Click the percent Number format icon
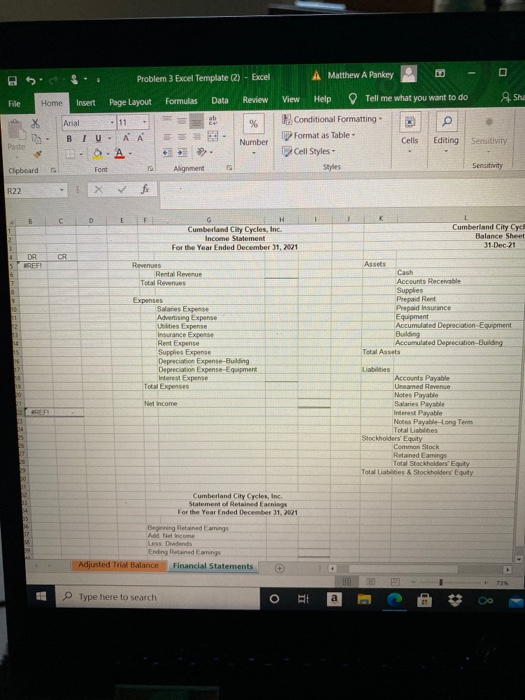 coord(254,124)
